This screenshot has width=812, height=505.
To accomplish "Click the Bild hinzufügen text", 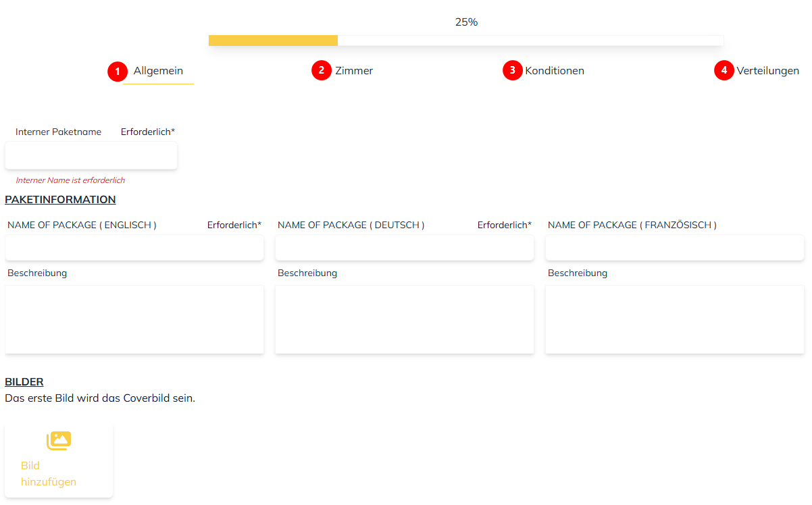I will click(49, 473).
